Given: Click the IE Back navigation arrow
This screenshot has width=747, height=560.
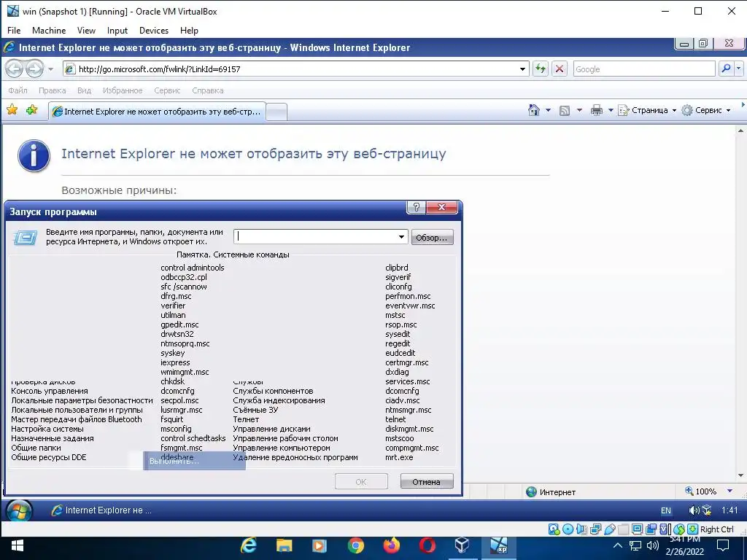Looking at the screenshot, I should click(x=15, y=69).
